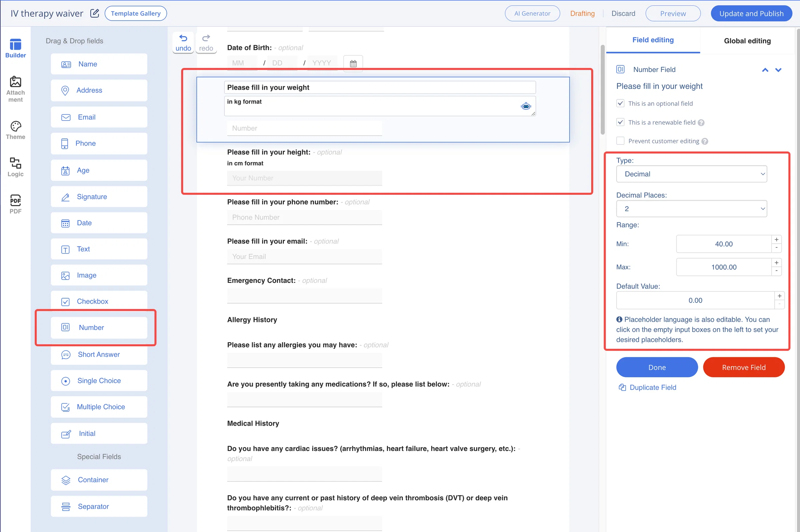
Task: Click the Your Email input field
Action: 304,257
